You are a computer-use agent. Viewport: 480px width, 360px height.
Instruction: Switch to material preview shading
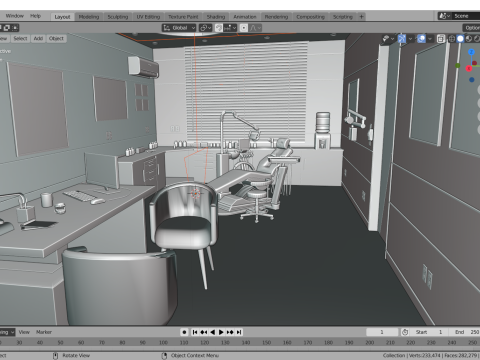469,39
